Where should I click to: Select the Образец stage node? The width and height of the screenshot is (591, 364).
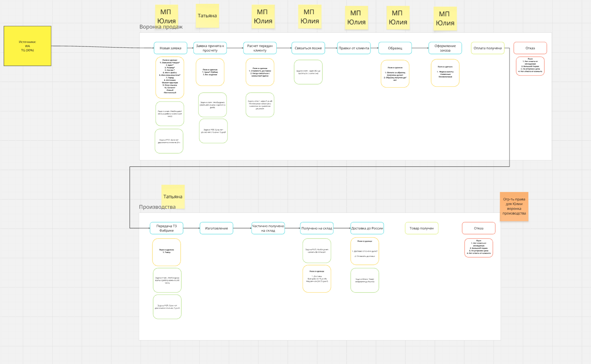click(x=395, y=48)
